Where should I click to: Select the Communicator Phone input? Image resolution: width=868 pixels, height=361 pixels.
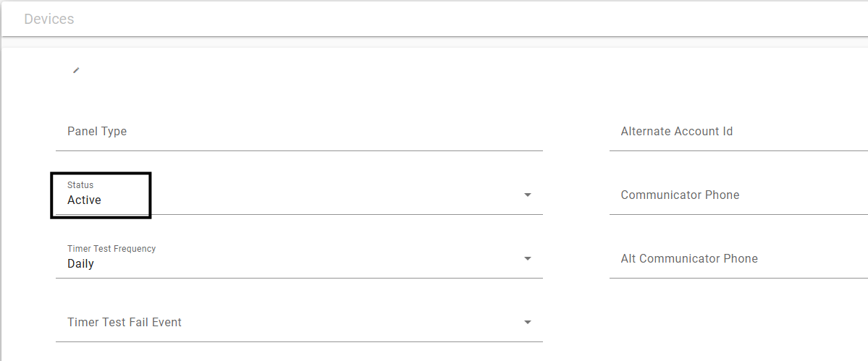pos(738,195)
